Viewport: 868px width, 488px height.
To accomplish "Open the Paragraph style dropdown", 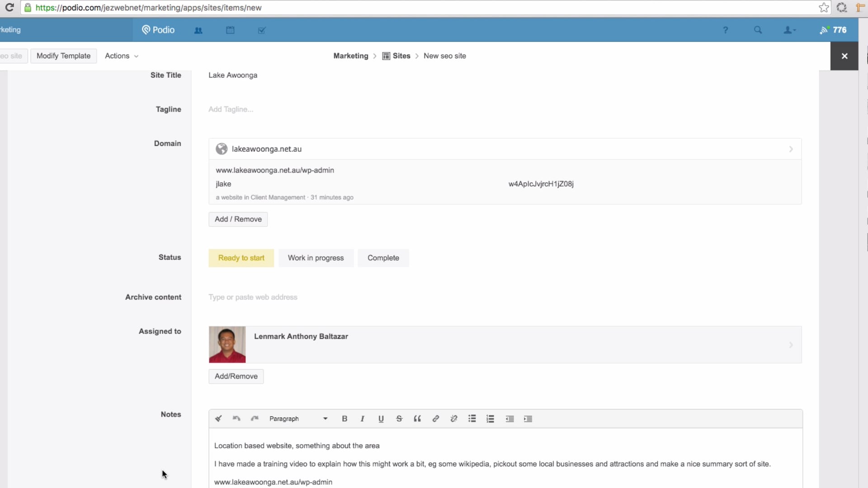I will coord(298,418).
